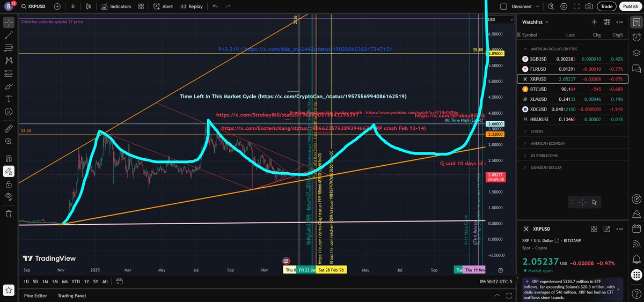Open the symbol search for XRPUSD
The width and height of the screenshot is (644, 302).
34,6
